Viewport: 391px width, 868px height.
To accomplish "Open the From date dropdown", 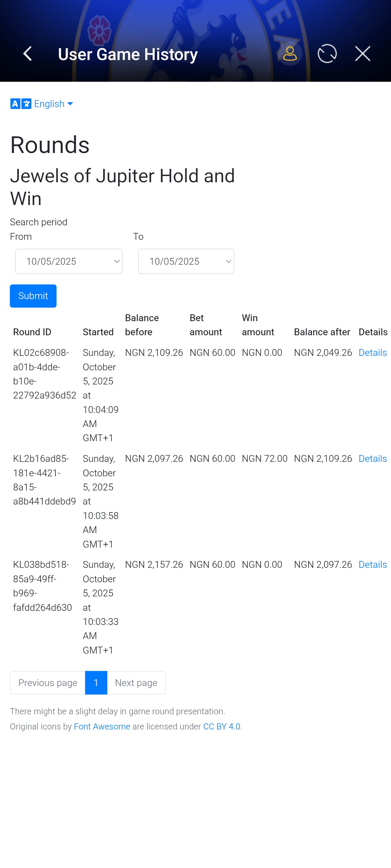I will [x=69, y=261].
